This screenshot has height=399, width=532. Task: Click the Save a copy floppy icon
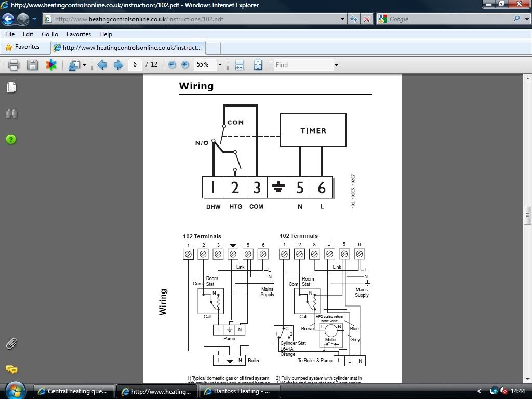[x=32, y=65]
